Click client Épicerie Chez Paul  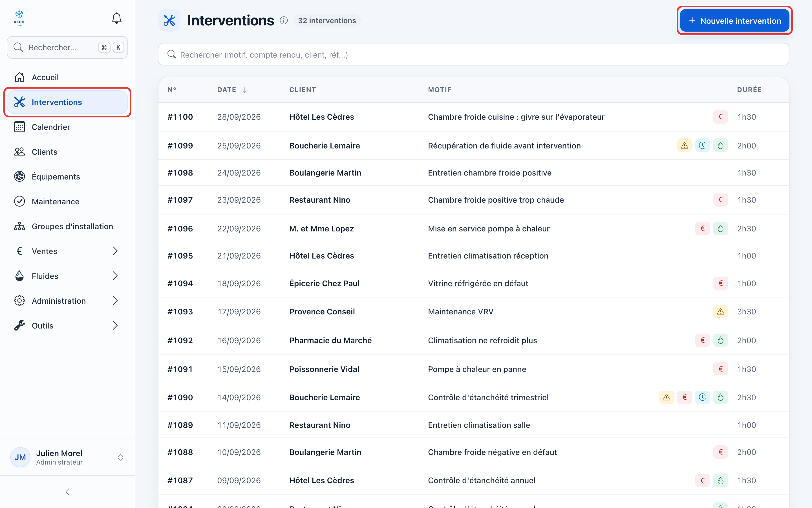pos(325,283)
